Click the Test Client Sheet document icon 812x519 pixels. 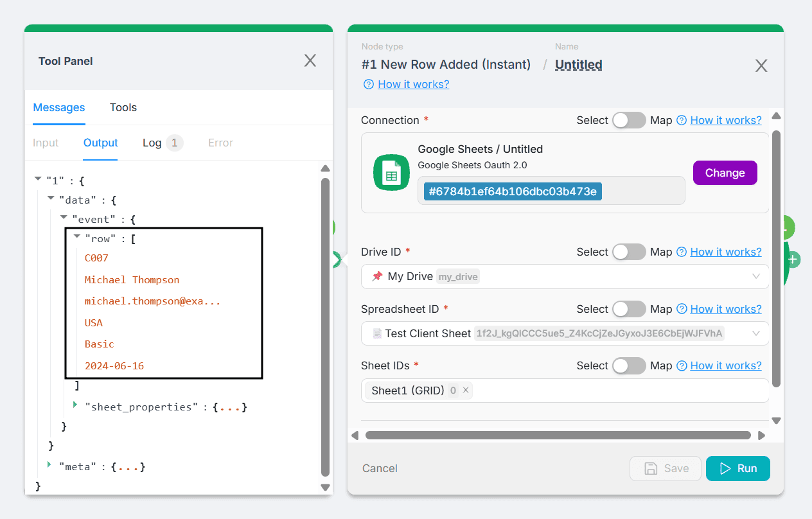pyautogui.click(x=377, y=333)
